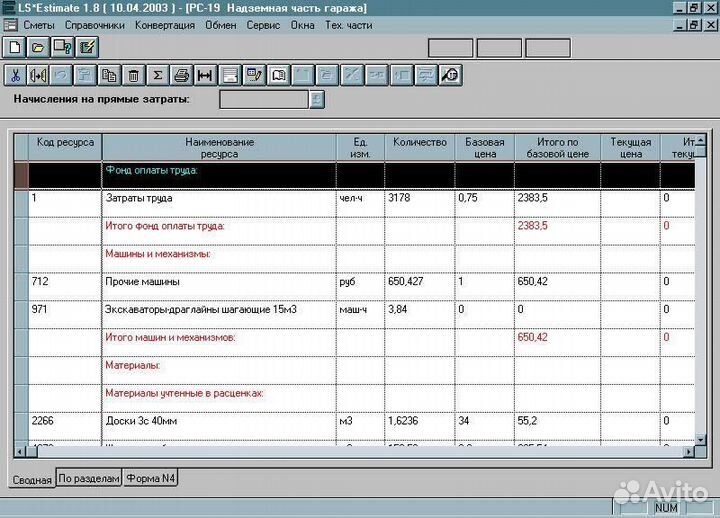Click the Open folder icon
Image resolution: width=720 pixels, height=518 pixels.
coord(38,47)
